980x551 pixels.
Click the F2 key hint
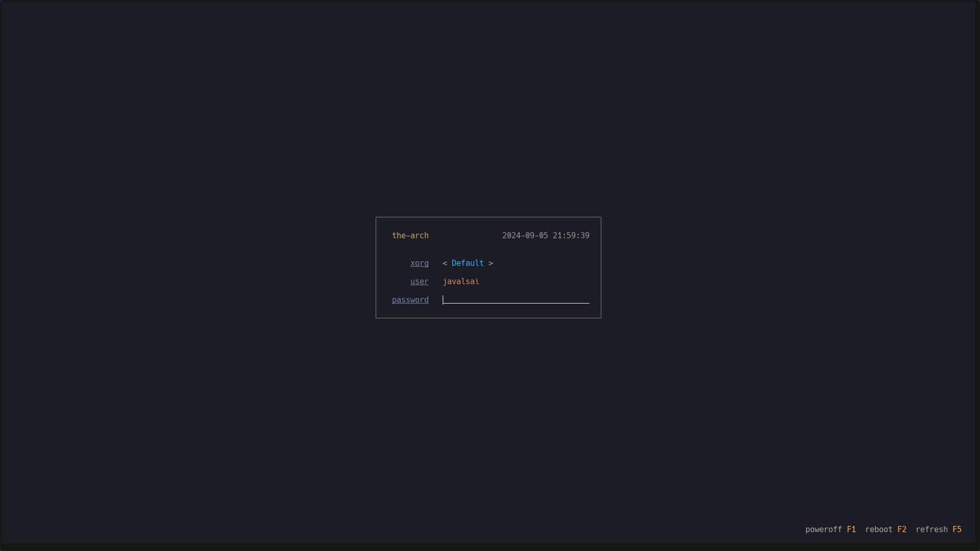point(902,530)
